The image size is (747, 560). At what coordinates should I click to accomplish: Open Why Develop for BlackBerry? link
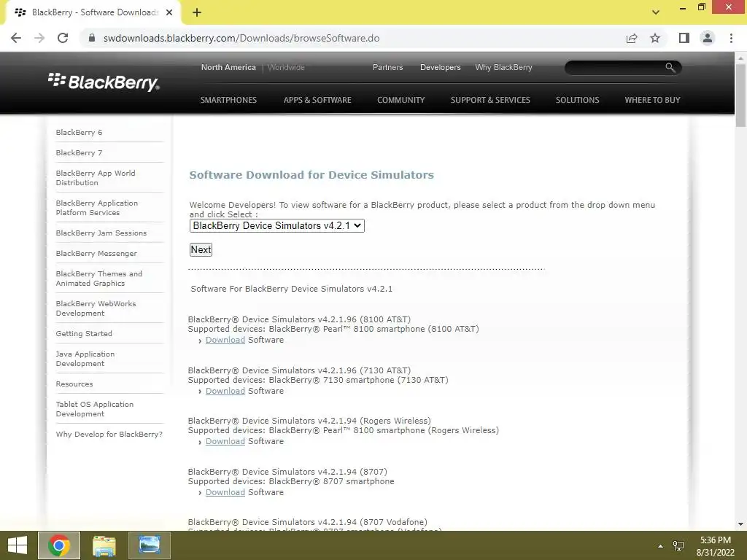(x=109, y=435)
